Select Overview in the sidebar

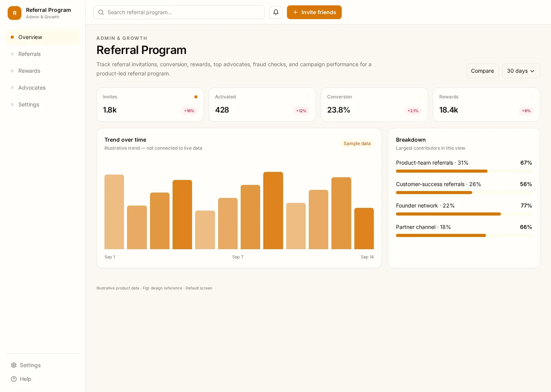[x=43, y=37]
